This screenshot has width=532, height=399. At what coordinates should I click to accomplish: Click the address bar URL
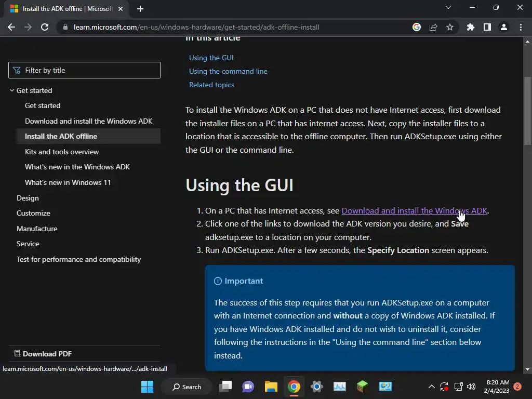196,27
